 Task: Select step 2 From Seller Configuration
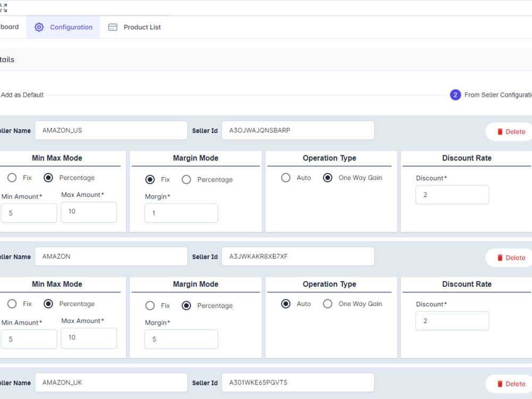pyautogui.click(x=491, y=95)
